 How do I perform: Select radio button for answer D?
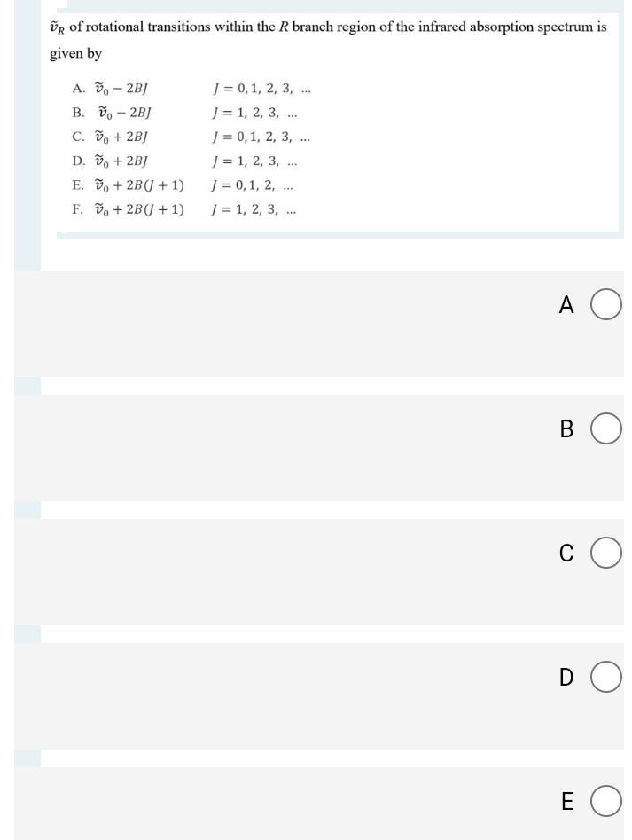click(x=605, y=678)
